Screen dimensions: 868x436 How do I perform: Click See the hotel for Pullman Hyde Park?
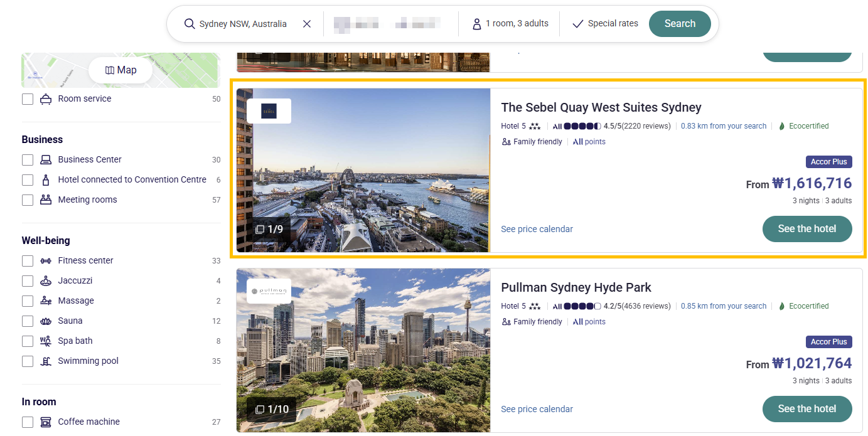click(807, 409)
